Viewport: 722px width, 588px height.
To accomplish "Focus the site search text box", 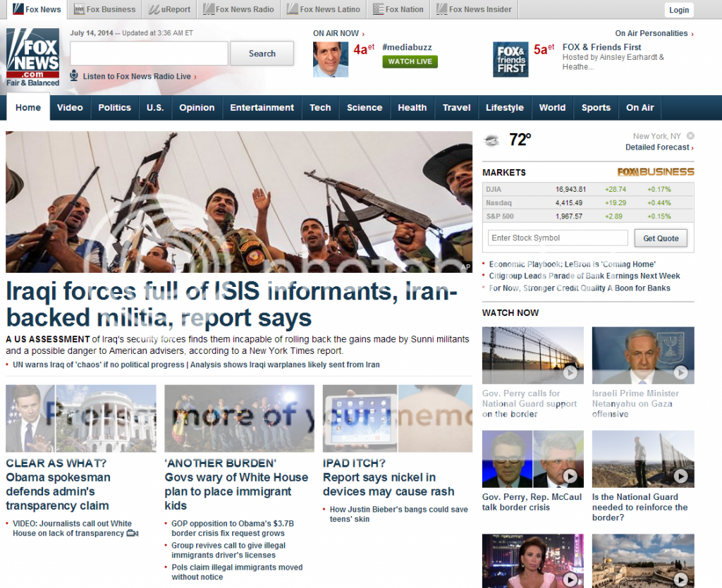I will [x=149, y=54].
